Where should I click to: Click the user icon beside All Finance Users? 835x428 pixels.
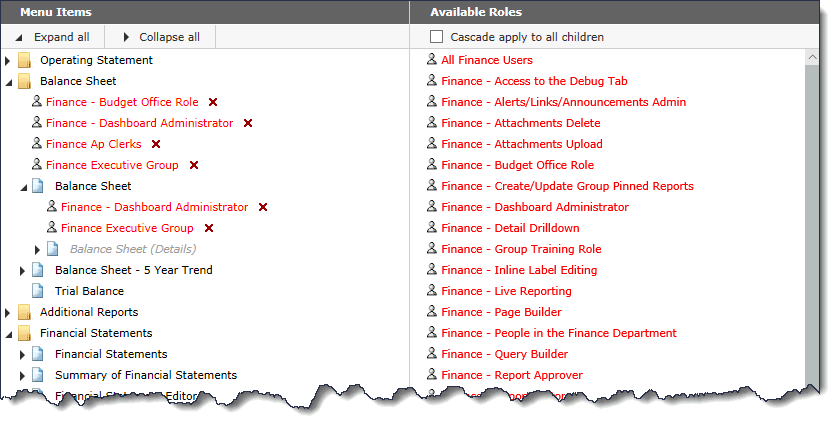click(x=432, y=60)
